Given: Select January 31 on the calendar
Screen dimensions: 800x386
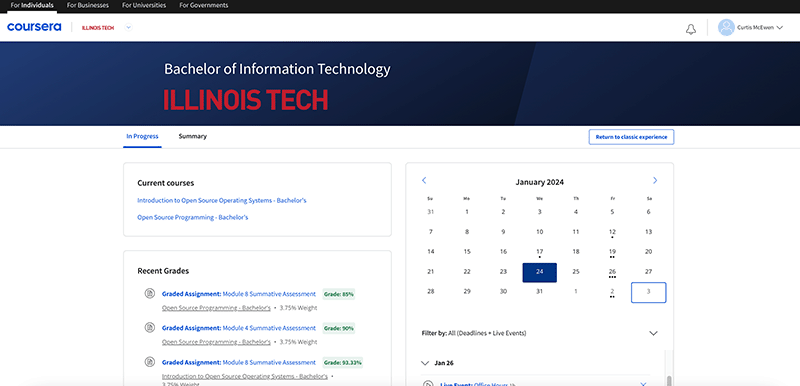Looking at the screenshot, I should [539, 291].
